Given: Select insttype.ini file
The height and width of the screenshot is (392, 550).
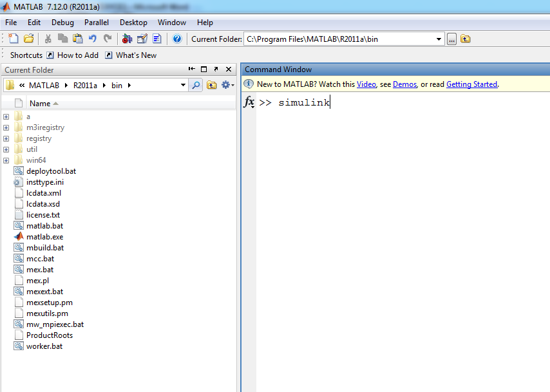Looking at the screenshot, I should (x=45, y=182).
